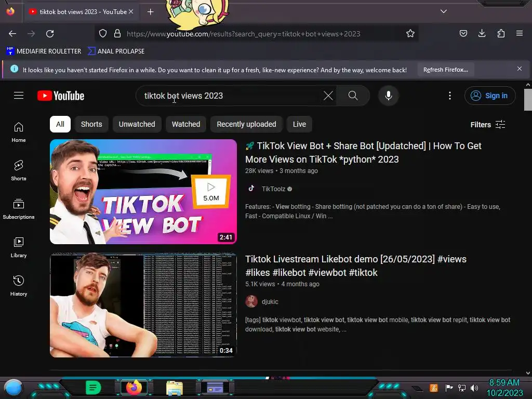Click the forward navigation arrow
Screen dimensions: 532x399
tap(31, 34)
